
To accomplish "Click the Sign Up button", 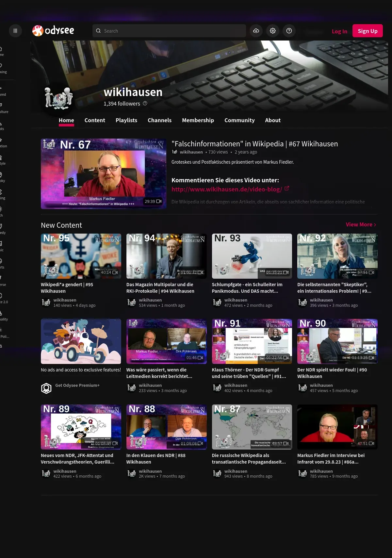I will (367, 31).
